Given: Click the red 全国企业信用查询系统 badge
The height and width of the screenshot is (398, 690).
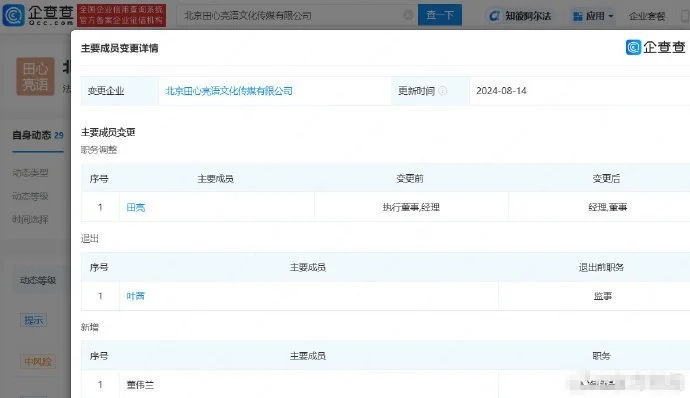Looking at the screenshot, I should click(121, 15).
